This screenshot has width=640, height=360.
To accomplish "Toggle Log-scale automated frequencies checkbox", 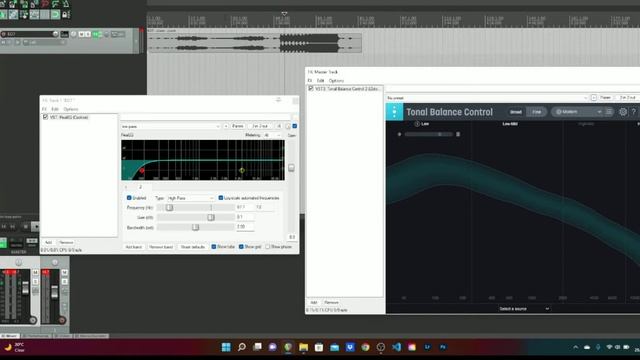I will click(221, 198).
